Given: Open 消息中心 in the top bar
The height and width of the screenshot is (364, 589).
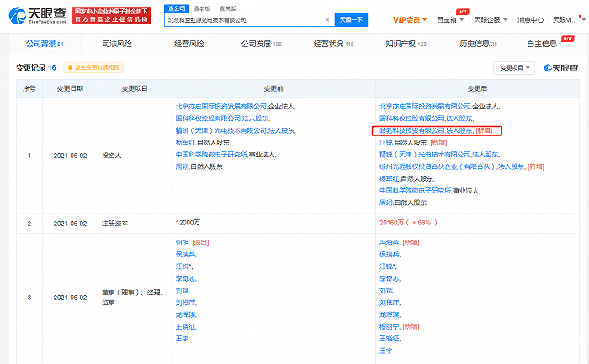Looking at the screenshot, I should pos(530,20).
